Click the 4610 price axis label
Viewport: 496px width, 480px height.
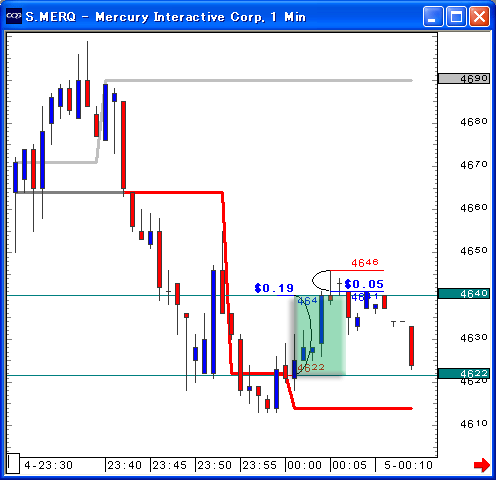click(474, 424)
